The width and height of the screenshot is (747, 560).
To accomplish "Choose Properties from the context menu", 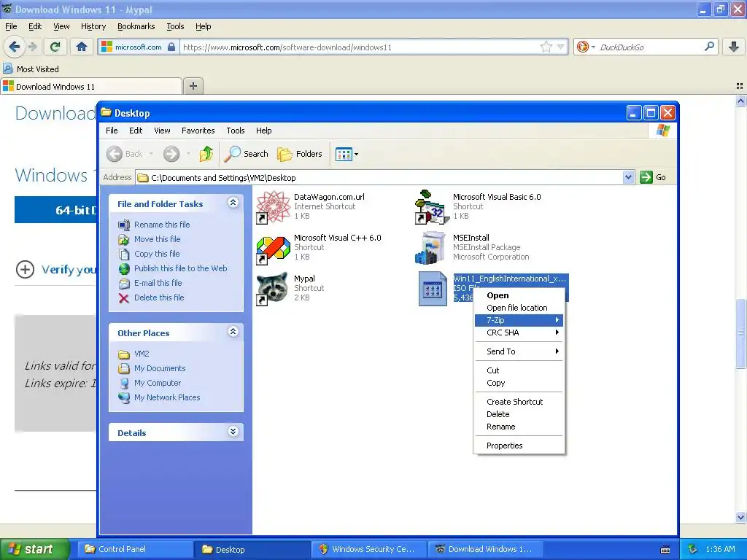I will [x=519, y=446].
